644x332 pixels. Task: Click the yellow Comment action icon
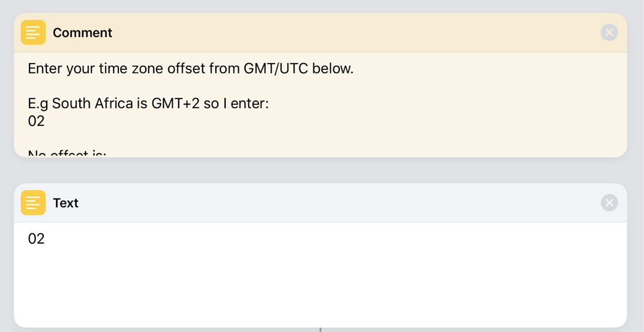[33, 32]
